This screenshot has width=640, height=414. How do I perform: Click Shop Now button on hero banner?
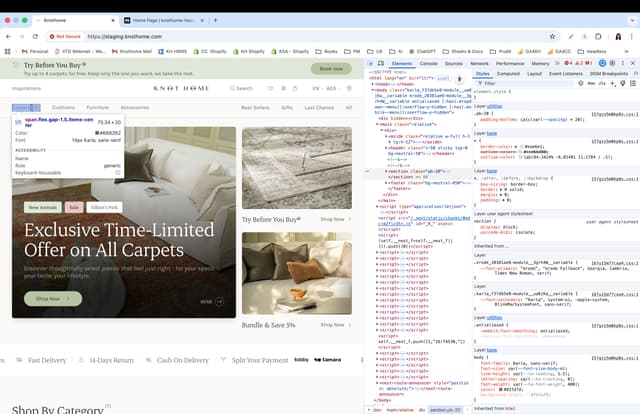pos(53,299)
